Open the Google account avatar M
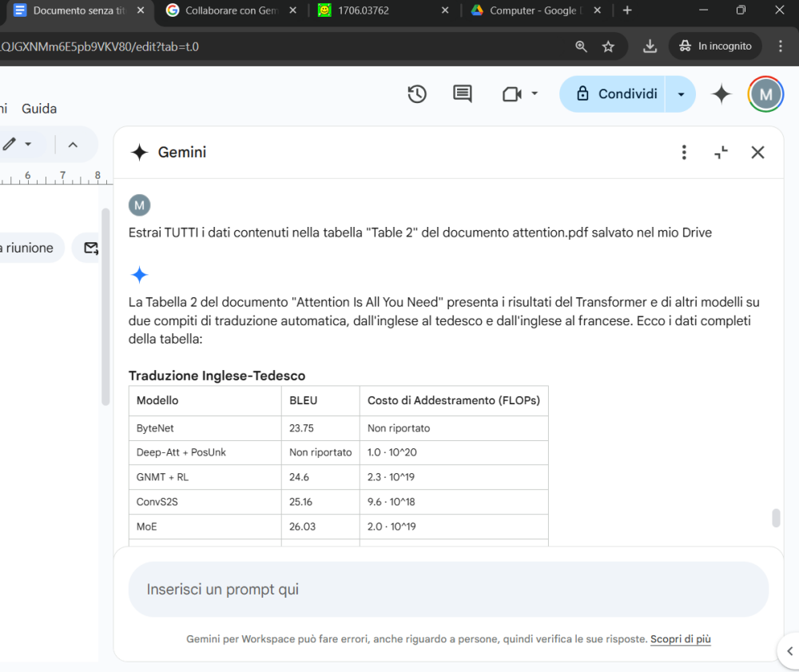Image resolution: width=799 pixels, height=672 pixels. (765, 94)
